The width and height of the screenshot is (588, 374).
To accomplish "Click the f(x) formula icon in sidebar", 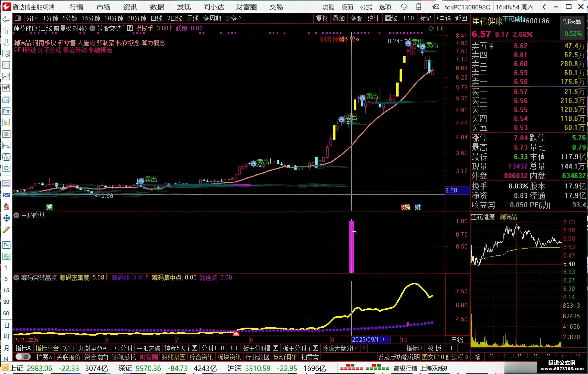I will point(6,157).
